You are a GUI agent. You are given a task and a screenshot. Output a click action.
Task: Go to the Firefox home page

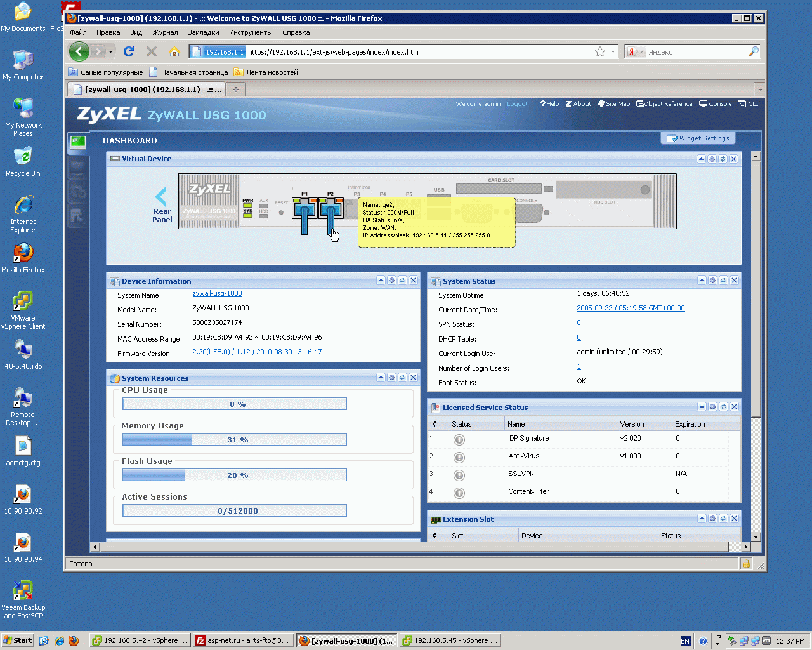click(x=174, y=51)
